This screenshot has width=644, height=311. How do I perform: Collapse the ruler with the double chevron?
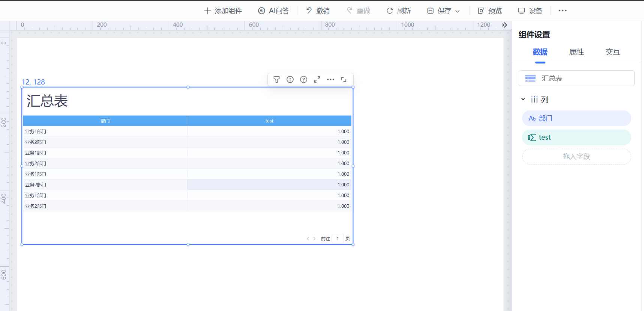click(504, 25)
